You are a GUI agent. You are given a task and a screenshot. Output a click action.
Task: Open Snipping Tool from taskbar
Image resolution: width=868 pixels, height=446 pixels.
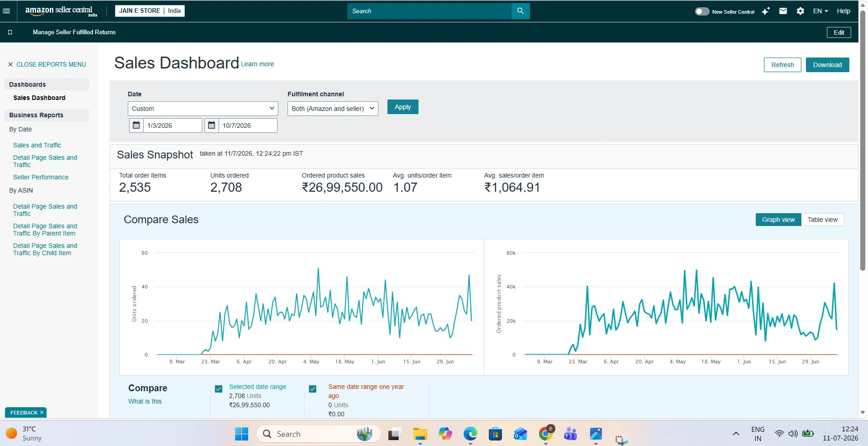(x=621, y=439)
